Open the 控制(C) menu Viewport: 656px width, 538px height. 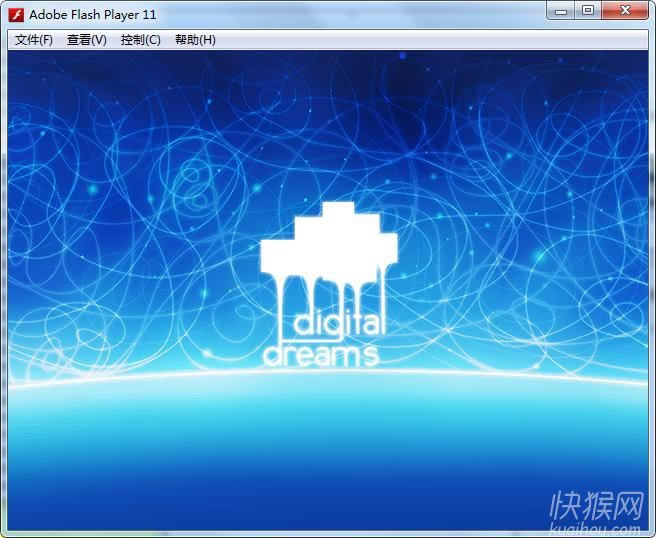tap(140, 40)
